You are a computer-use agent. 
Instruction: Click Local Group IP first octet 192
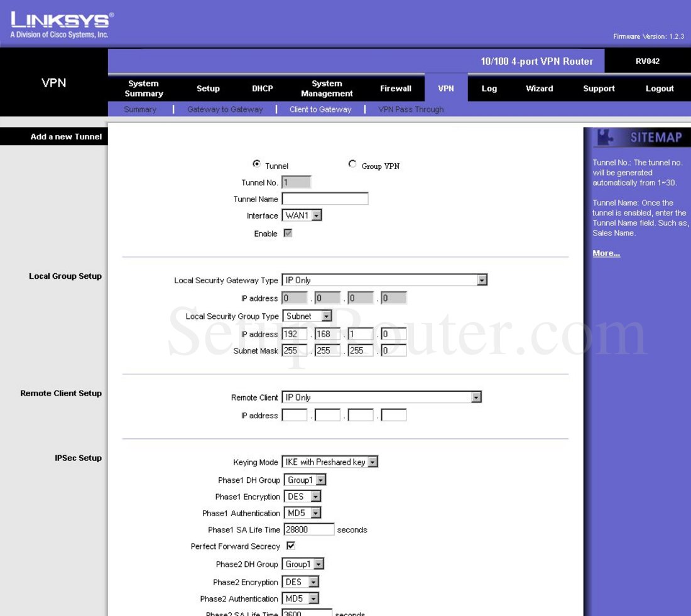[295, 334]
